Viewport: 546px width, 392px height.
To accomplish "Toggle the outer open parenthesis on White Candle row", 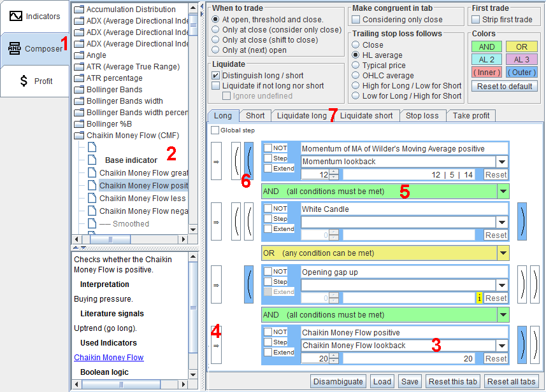I will coord(236,221).
